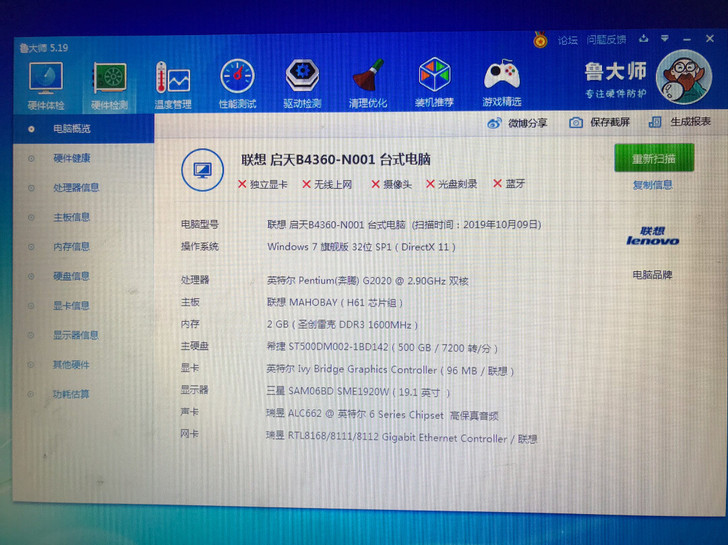The height and width of the screenshot is (545, 728).
Task: Click the 保存截屏 camera icon
Action: [576, 123]
